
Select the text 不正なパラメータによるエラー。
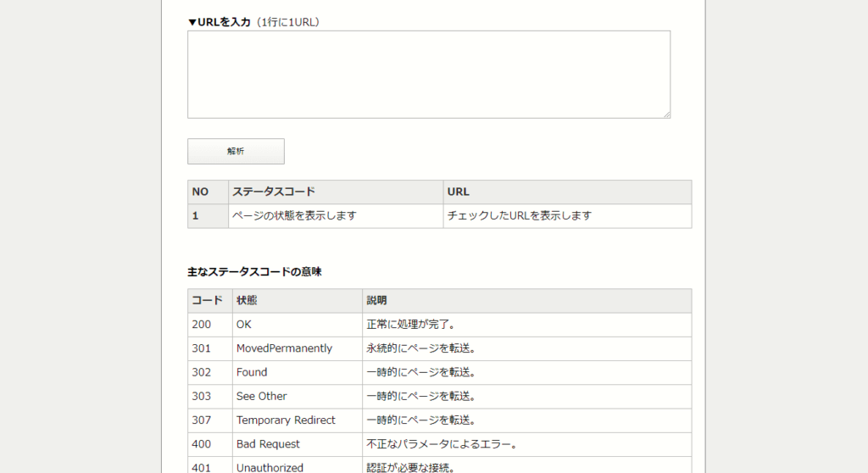coord(442,444)
